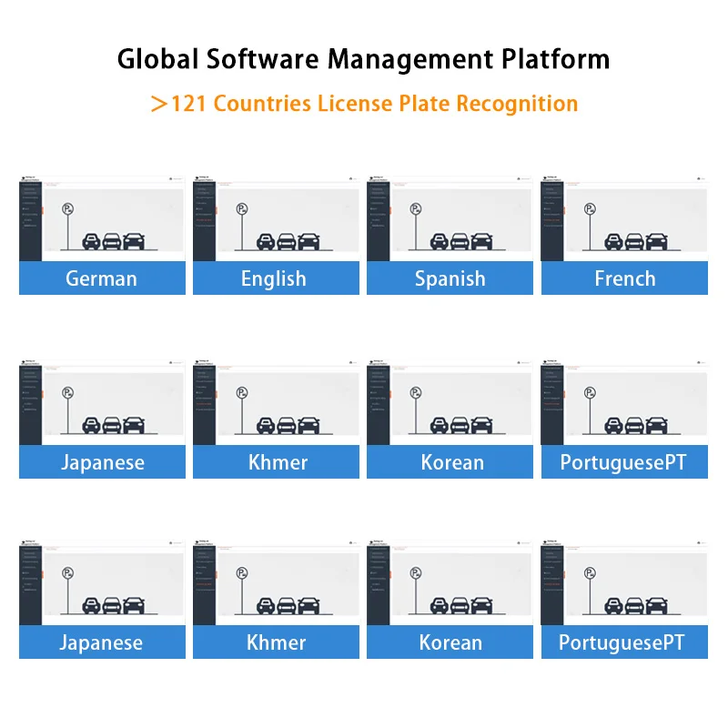The height and width of the screenshot is (728, 728).
Task: Click the parked cars icon in English screenshot
Action: click(x=288, y=241)
